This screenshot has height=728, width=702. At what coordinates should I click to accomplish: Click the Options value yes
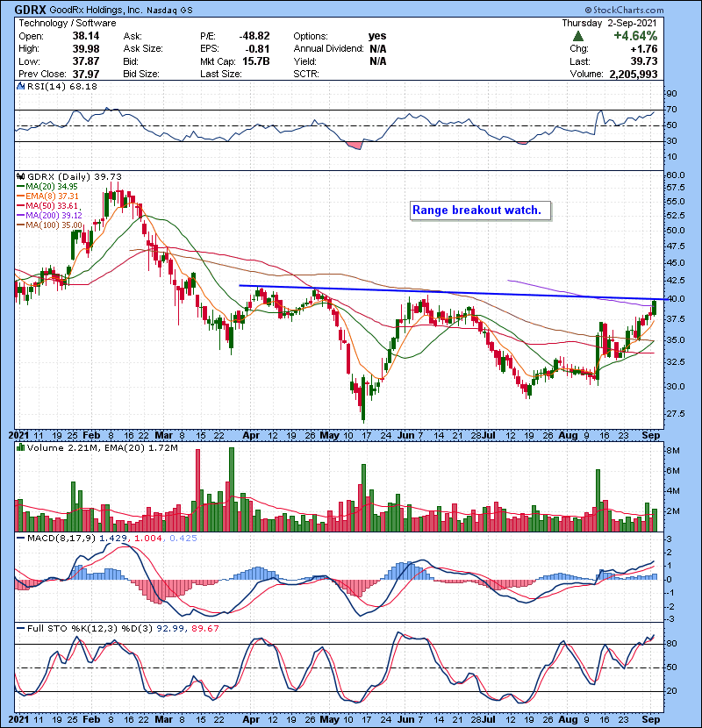[377, 36]
